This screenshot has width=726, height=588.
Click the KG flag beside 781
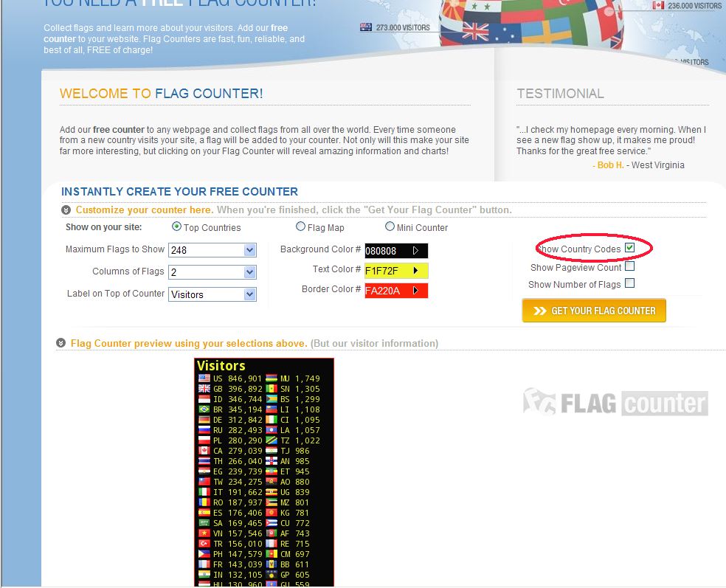[272, 513]
